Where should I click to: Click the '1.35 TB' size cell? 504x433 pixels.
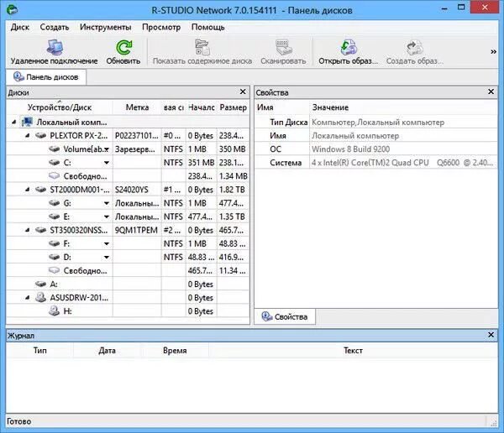point(232,216)
